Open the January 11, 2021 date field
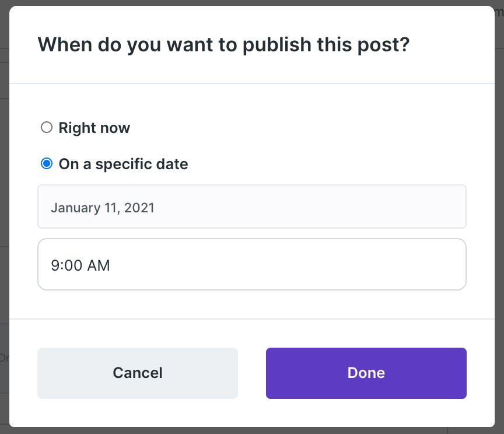 point(252,206)
